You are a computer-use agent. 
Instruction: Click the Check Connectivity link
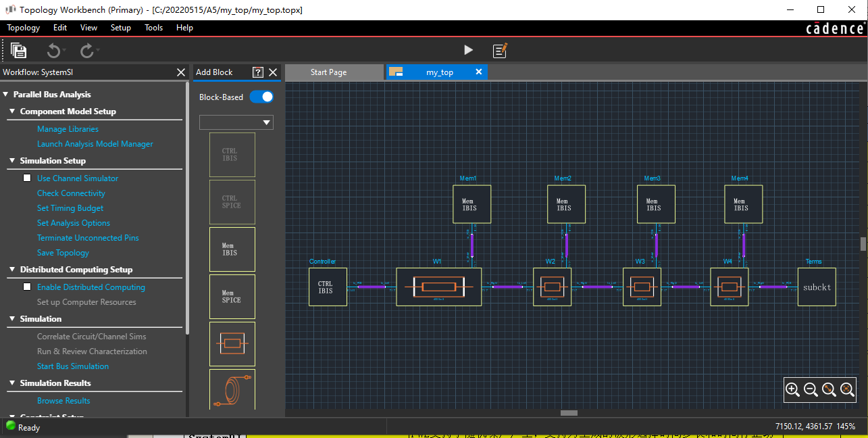pos(71,193)
